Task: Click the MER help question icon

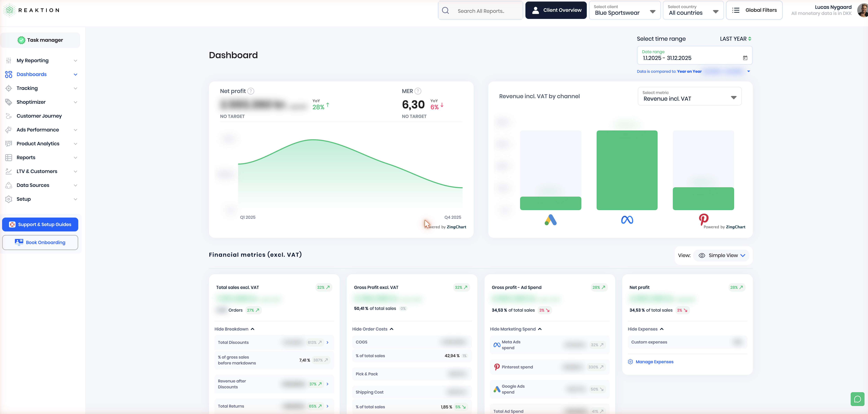Action: pyautogui.click(x=418, y=91)
